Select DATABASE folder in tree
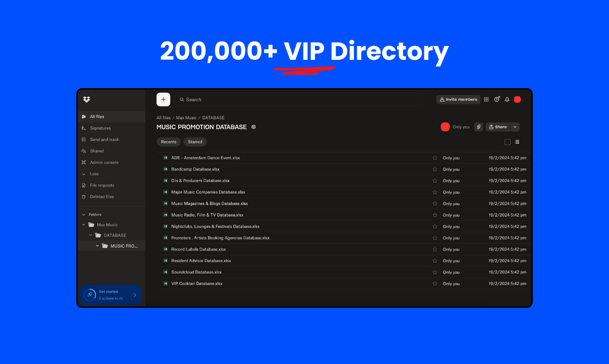 [x=115, y=235]
